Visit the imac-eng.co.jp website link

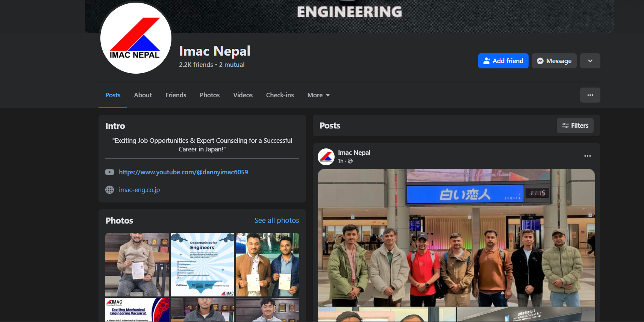click(x=139, y=190)
